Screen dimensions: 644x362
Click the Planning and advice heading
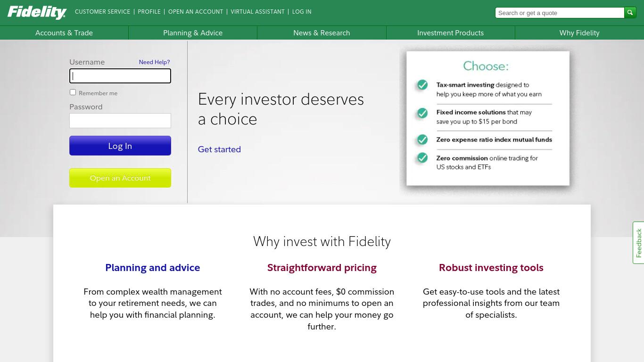click(x=153, y=268)
